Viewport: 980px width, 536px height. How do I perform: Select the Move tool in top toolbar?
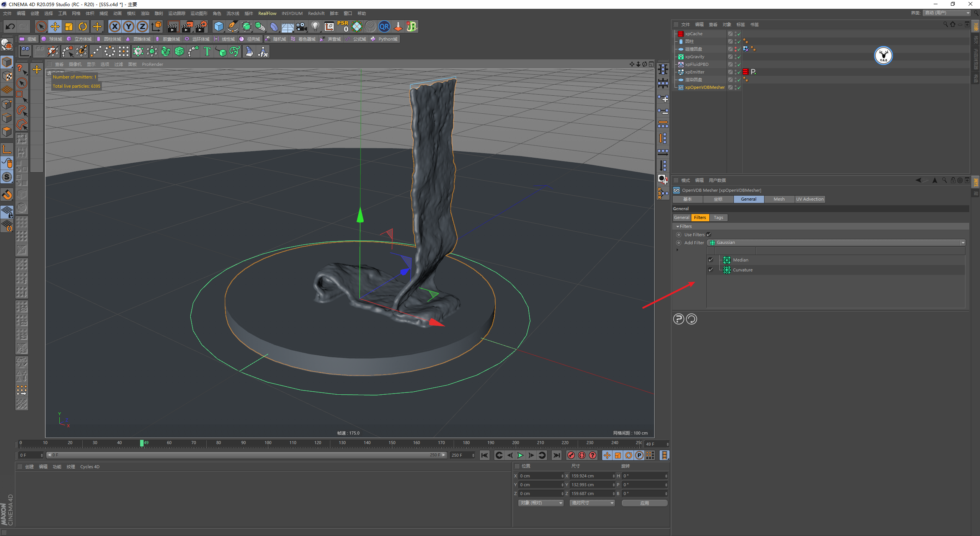click(x=55, y=26)
